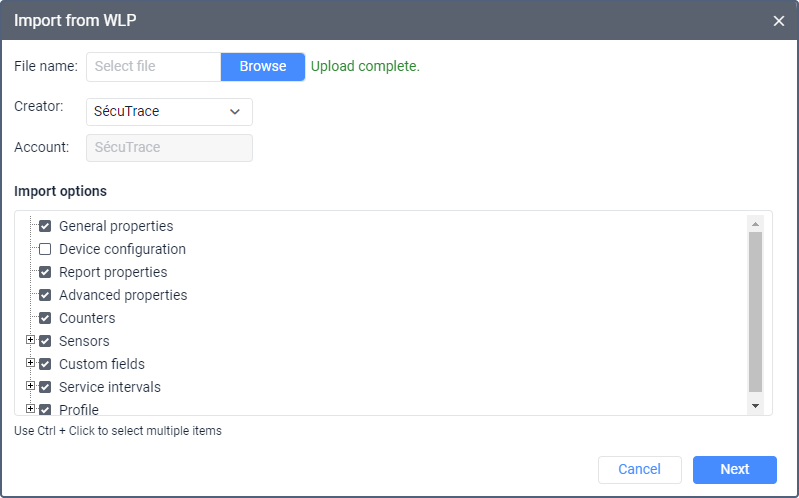799x498 pixels.
Task: Uncheck the Sensors checkbox
Action: 45,341
